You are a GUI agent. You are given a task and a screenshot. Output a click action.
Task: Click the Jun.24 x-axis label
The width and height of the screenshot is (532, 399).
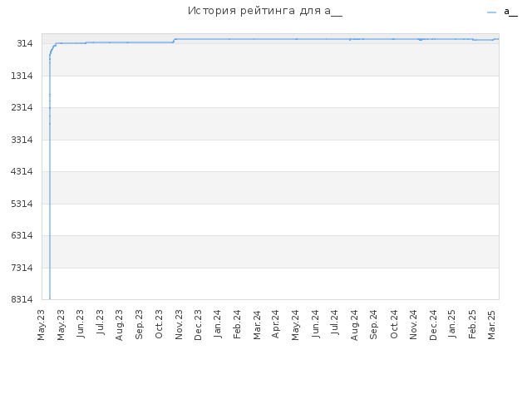point(316,323)
